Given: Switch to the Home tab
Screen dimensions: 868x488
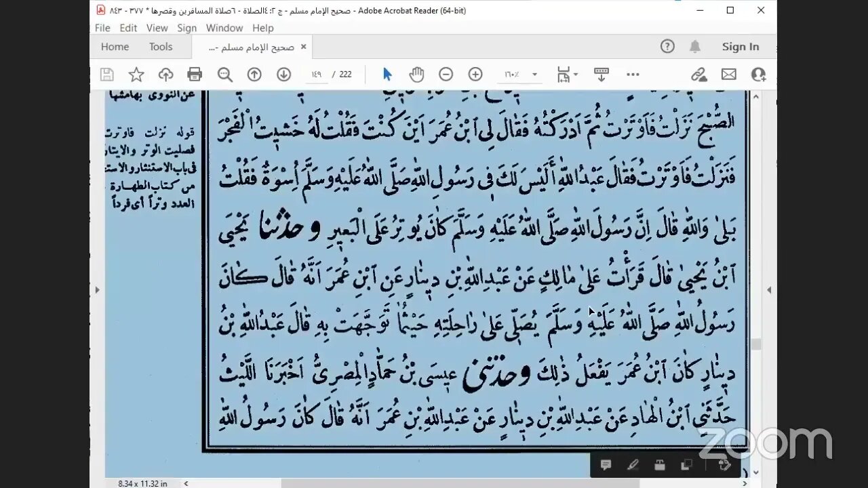Looking at the screenshot, I should [x=115, y=47].
